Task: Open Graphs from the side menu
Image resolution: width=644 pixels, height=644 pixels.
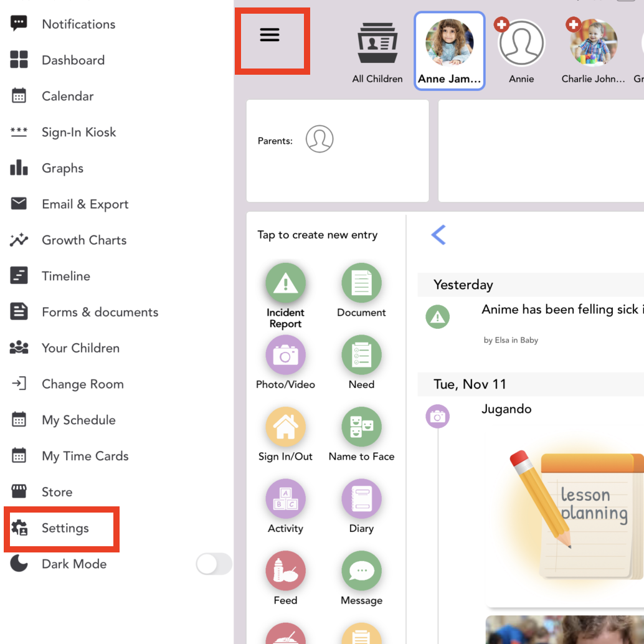Action: tap(62, 168)
